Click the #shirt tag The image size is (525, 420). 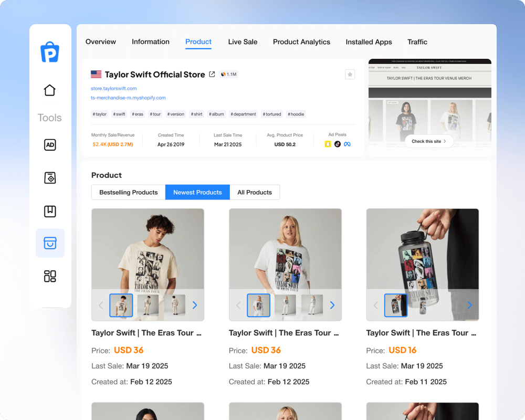[x=196, y=114]
